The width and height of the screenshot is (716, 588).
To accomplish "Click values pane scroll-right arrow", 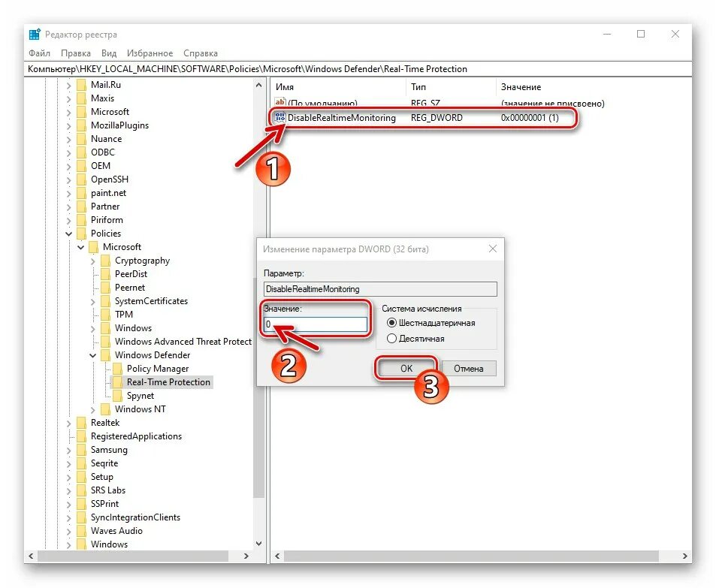I will pos(684,556).
